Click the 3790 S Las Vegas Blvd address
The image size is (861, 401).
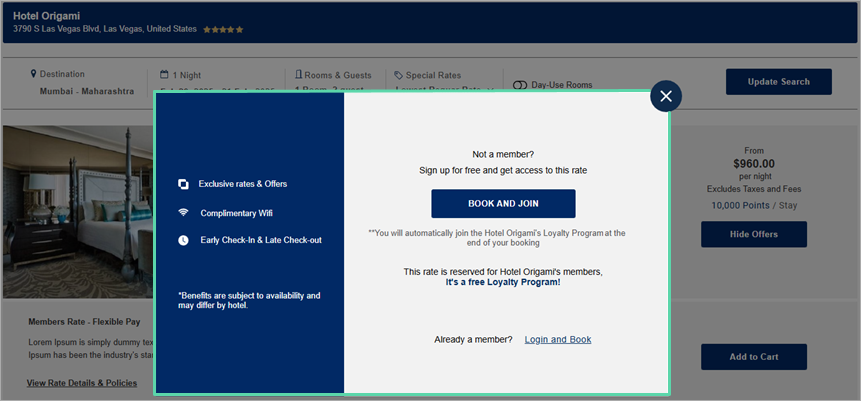[105, 29]
